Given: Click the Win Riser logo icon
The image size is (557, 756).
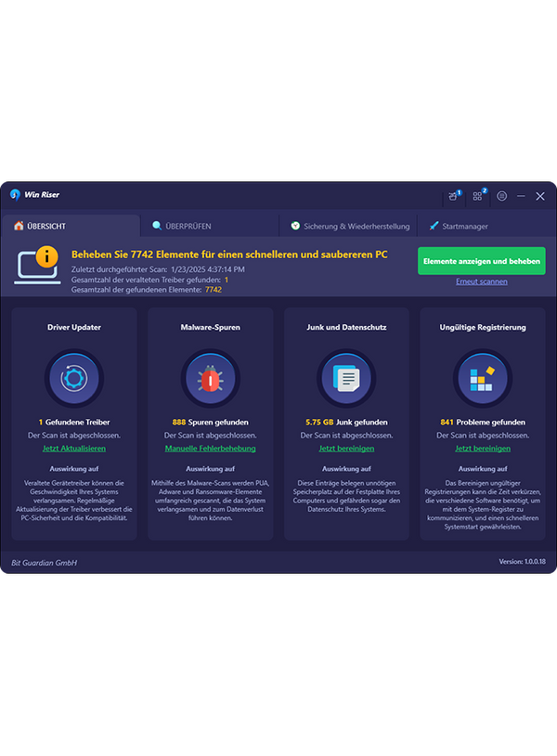Looking at the screenshot, I should point(16,195).
